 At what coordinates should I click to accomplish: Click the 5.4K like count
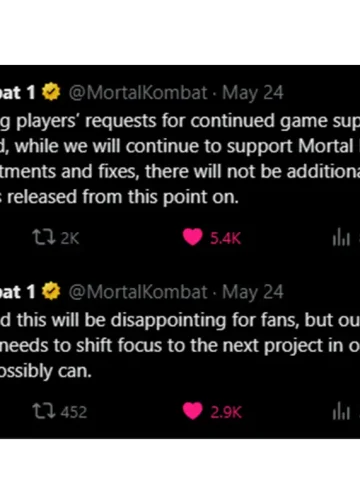(225, 238)
